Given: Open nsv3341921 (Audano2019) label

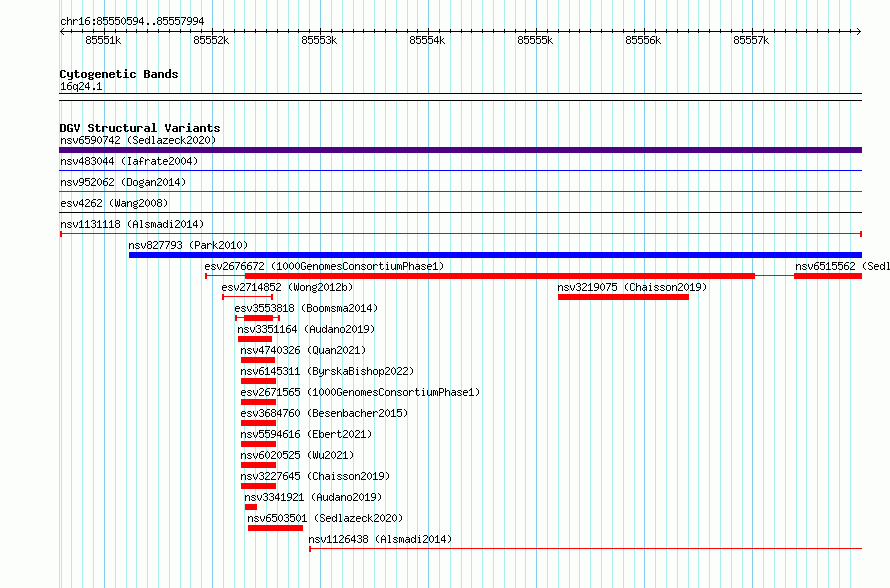Looking at the screenshot, I should pos(313,497).
